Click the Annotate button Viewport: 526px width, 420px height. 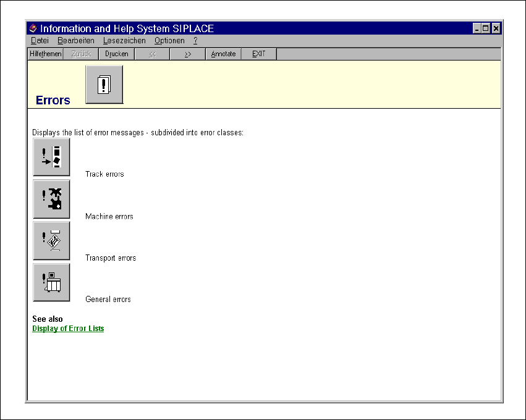pos(223,54)
